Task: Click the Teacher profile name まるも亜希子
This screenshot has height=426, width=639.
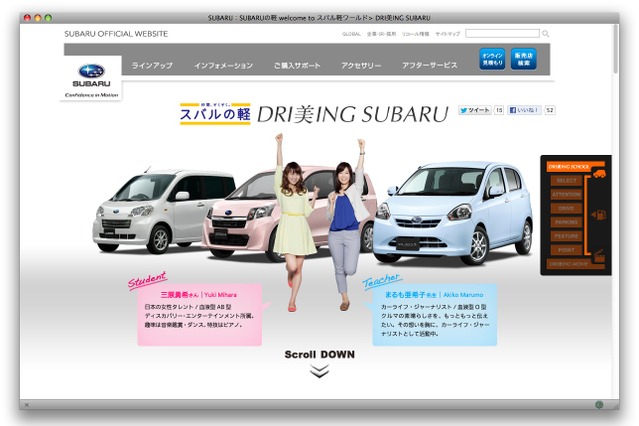Action: coord(405,295)
